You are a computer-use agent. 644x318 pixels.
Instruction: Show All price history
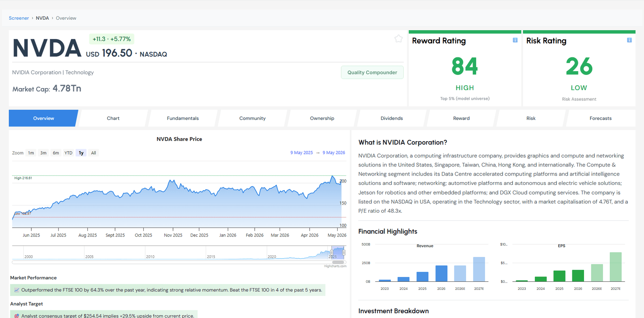[x=93, y=153]
